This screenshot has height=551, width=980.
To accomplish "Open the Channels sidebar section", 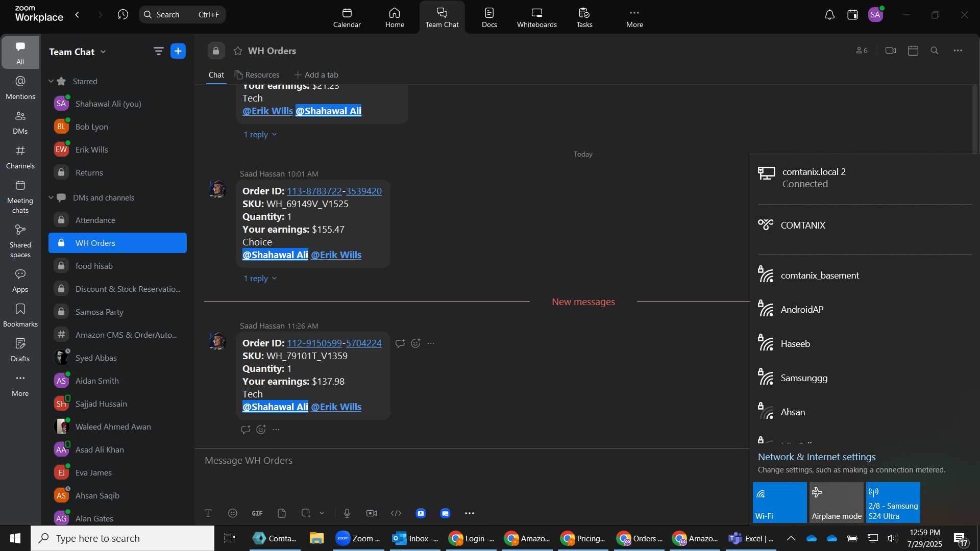I will [x=20, y=157].
